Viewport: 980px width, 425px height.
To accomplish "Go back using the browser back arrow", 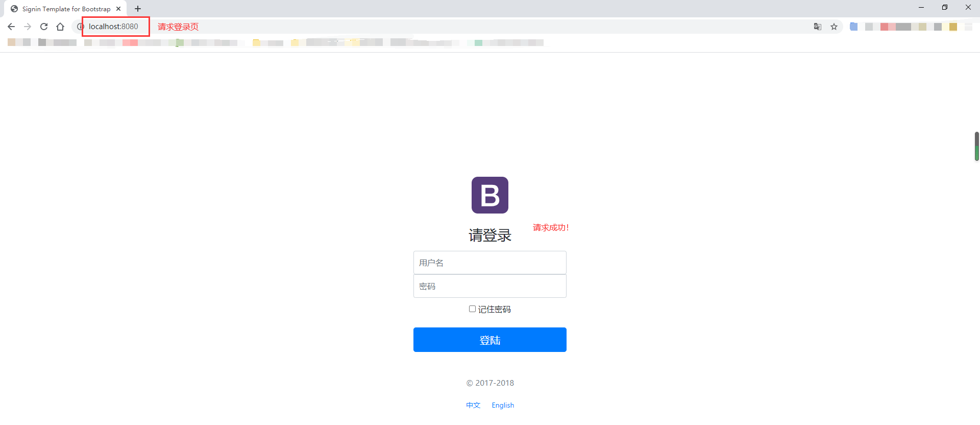I will pyautogui.click(x=11, y=27).
